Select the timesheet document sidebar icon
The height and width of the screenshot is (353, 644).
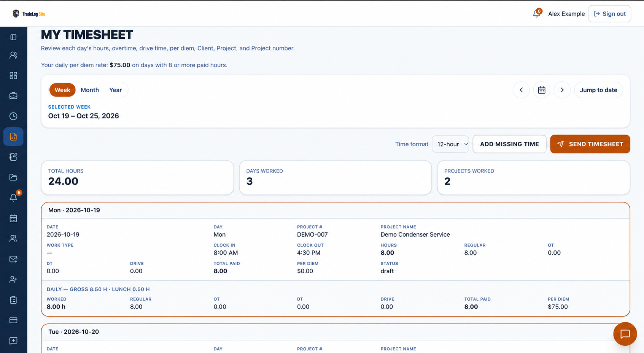pos(13,137)
